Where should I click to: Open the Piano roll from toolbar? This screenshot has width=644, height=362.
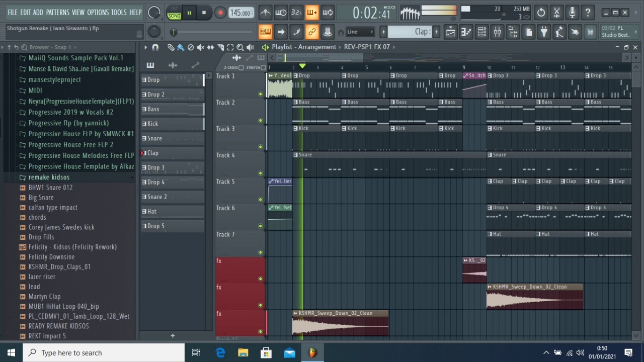(466, 33)
